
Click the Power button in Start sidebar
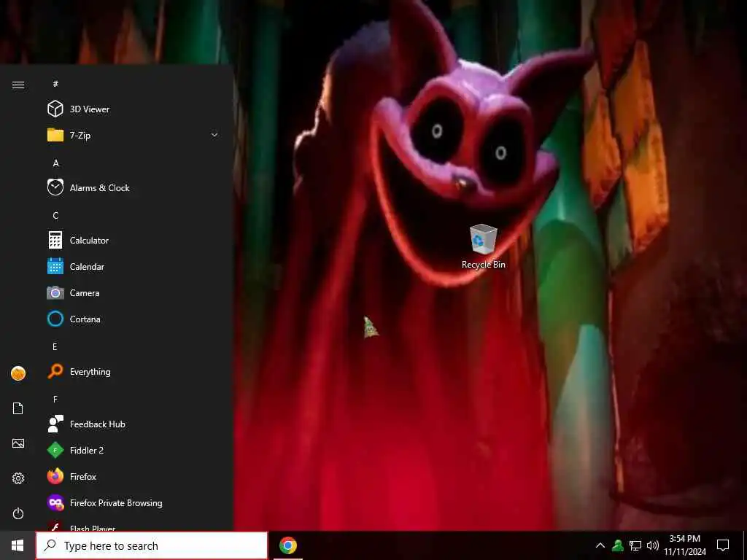[18, 513]
